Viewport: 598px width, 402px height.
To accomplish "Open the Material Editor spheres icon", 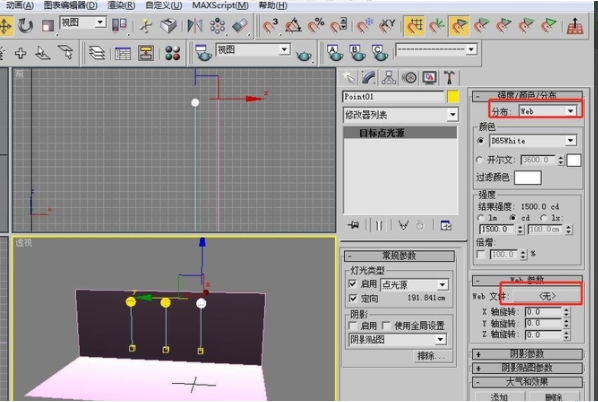I will click(172, 53).
